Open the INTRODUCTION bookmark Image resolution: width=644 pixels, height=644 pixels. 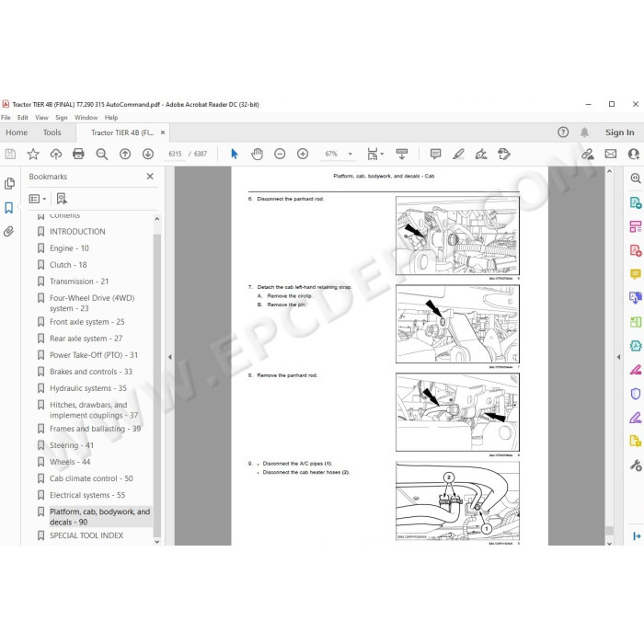point(77,232)
